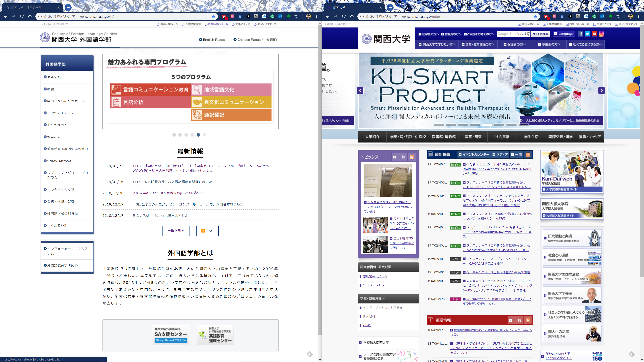Viewport: 644px width, 362px height.
Task: Click the RSS icon in 重要情報 header
Action: click(x=528, y=320)
